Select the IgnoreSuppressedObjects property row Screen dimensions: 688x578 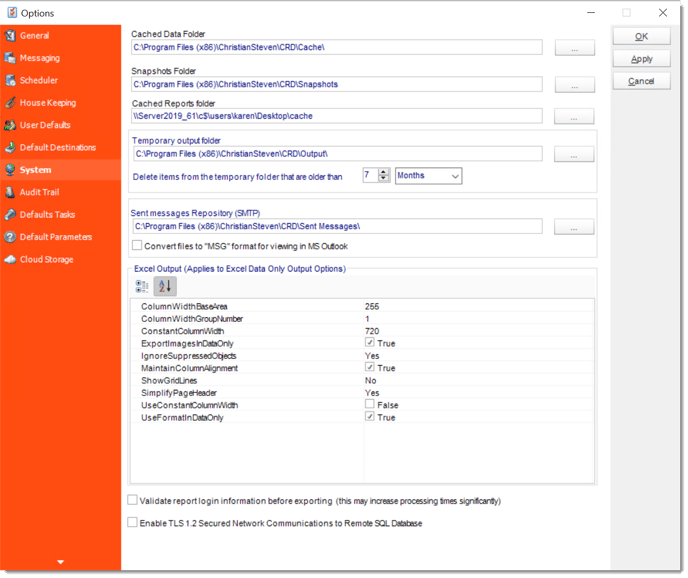pyautogui.click(x=362, y=355)
